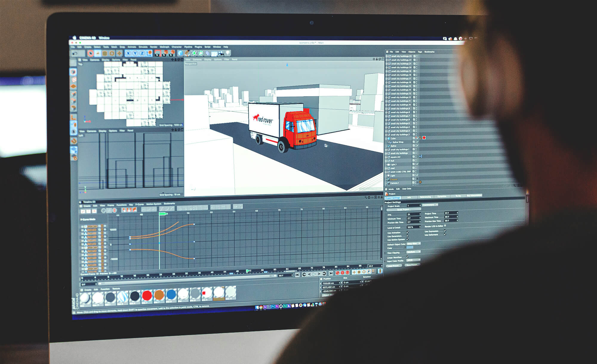Lock the X axis icon in the toolbar
This screenshot has height=364, width=597.
(x=128, y=53)
